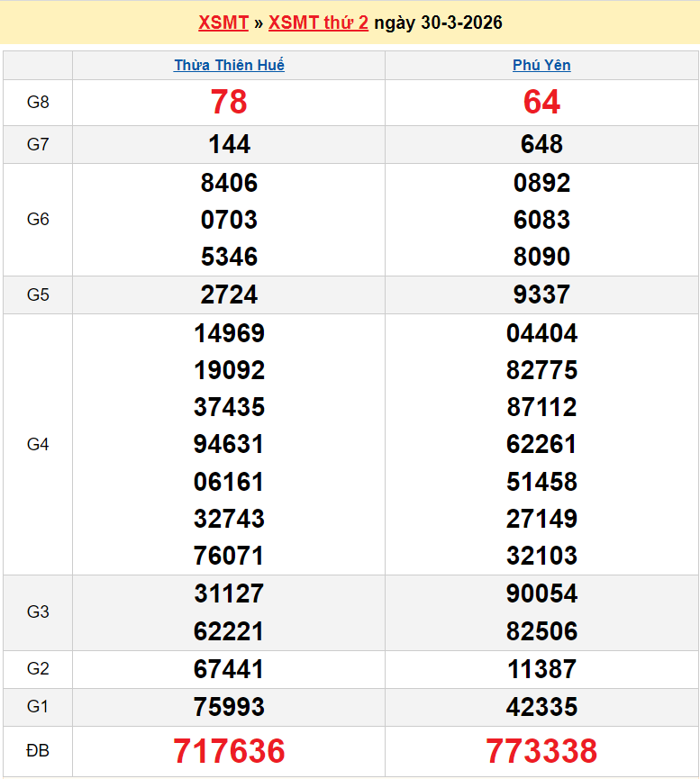
Task: Select the special prize number 773338
Action: [x=541, y=751]
